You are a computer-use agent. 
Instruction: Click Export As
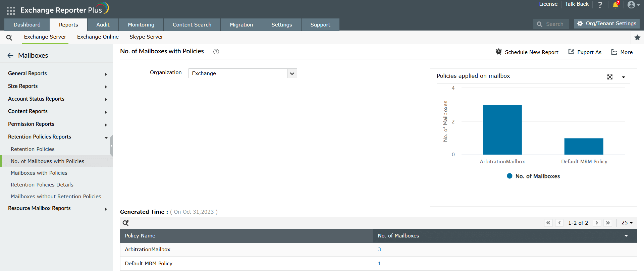(x=585, y=52)
